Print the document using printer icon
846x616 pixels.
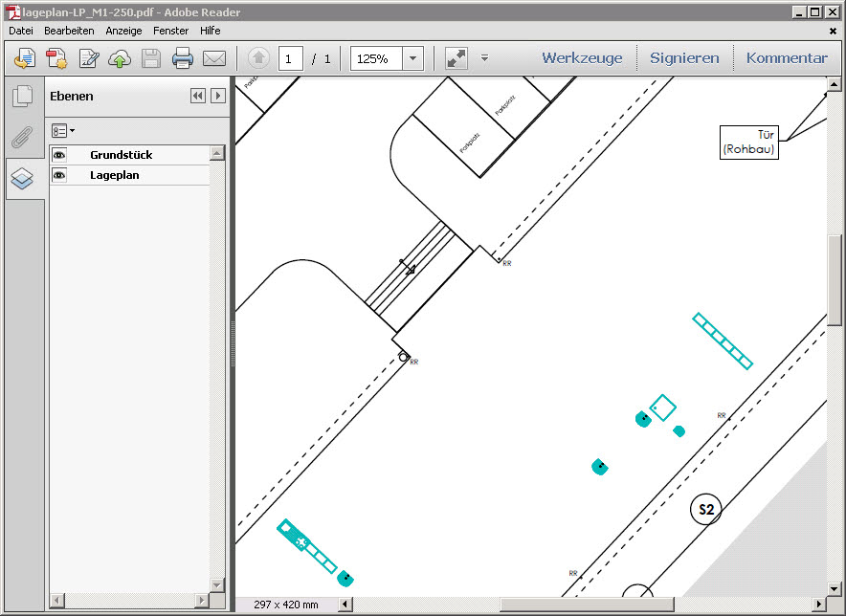[183, 58]
